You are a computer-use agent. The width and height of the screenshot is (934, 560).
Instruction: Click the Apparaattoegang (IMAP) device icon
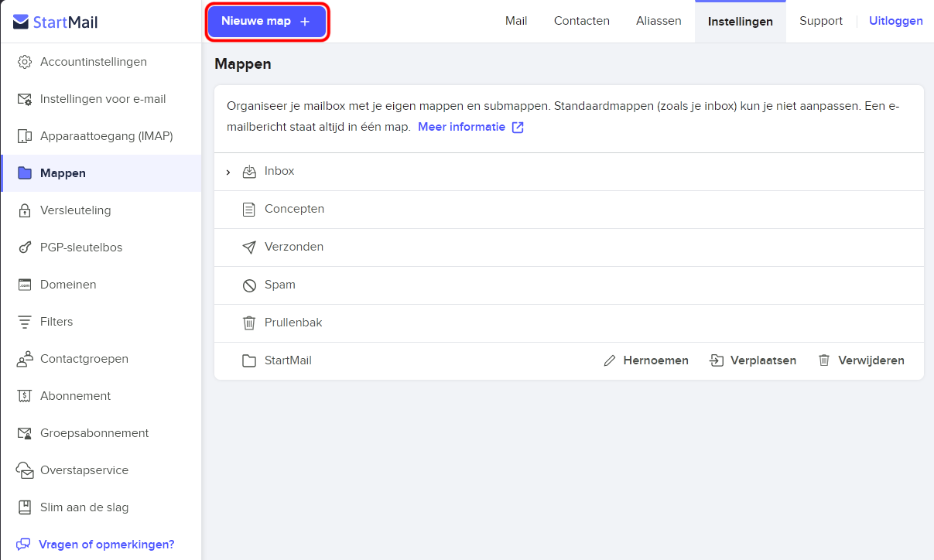click(x=25, y=136)
